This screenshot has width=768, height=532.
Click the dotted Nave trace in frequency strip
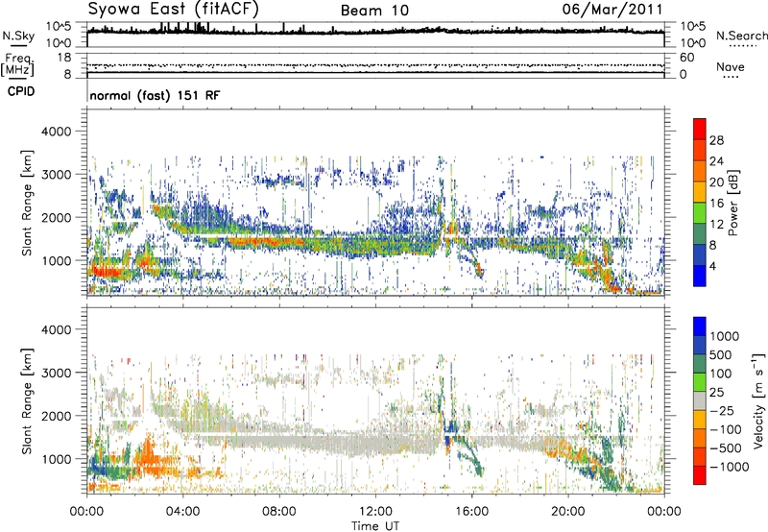[375, 65]
